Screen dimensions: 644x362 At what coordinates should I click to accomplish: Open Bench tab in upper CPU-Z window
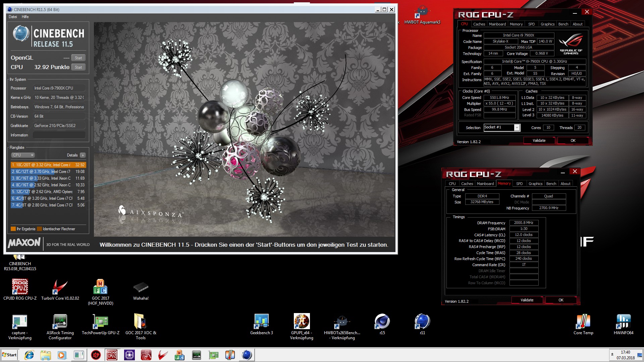click(x=563, y=24)
